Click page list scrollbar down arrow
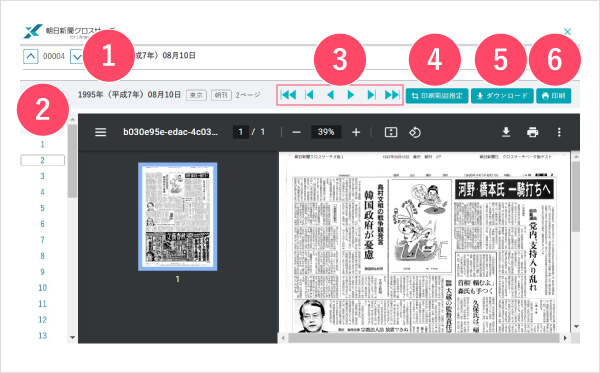This screenshot has height=373, width=600. (72, 337)
